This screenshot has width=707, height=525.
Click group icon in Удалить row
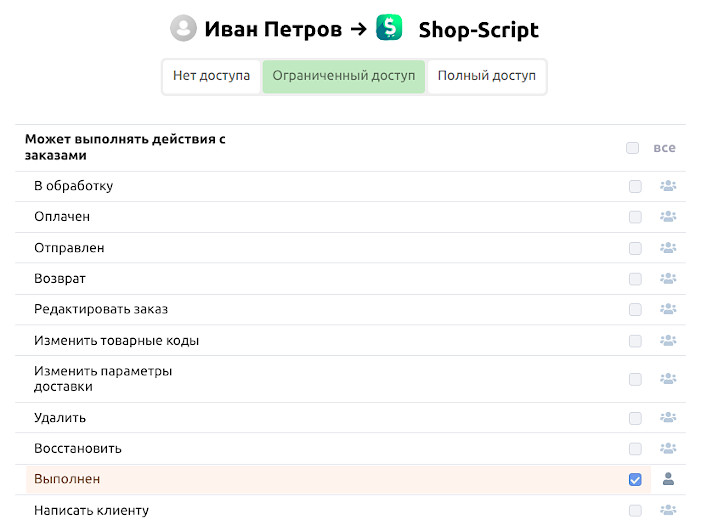[x=668, y=418]
